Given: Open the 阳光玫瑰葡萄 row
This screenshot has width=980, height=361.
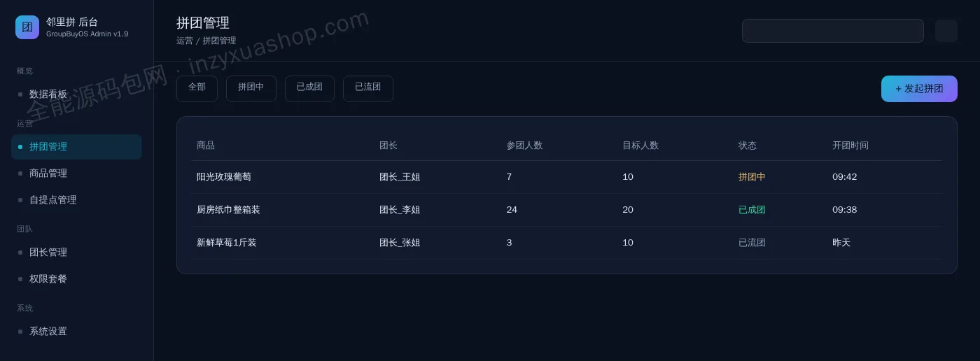Looking at the screenshot, I should [566, 177].
